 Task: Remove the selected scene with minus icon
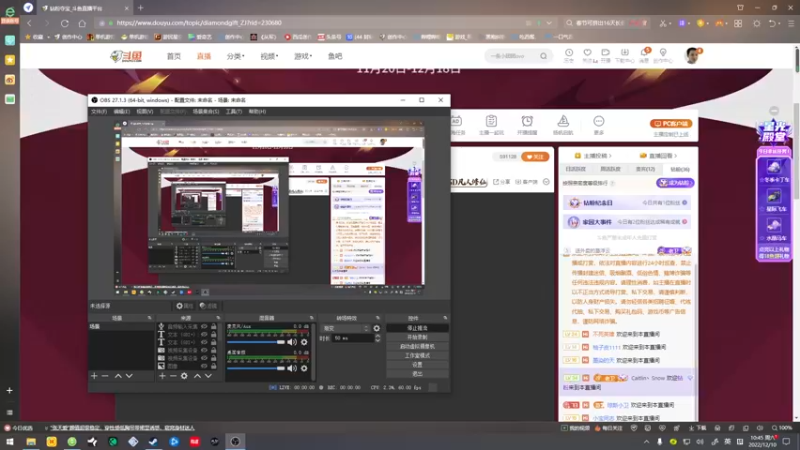point(105,376)
